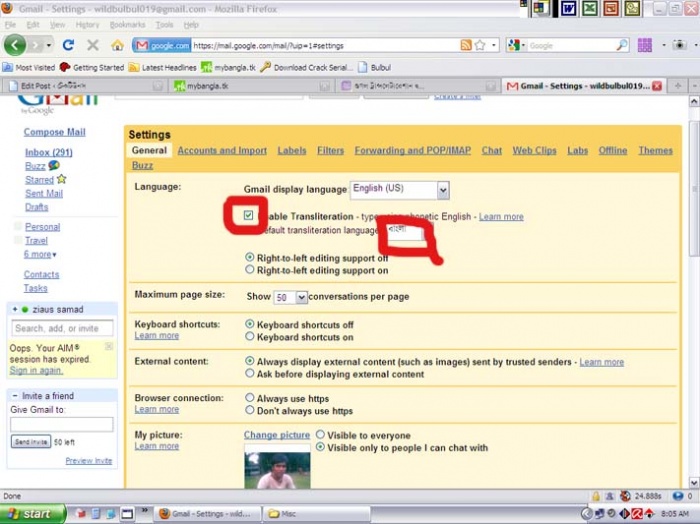Open the tab list dropdown arrow
This screenshot has width=700, height=524.
tap(694, 86)
